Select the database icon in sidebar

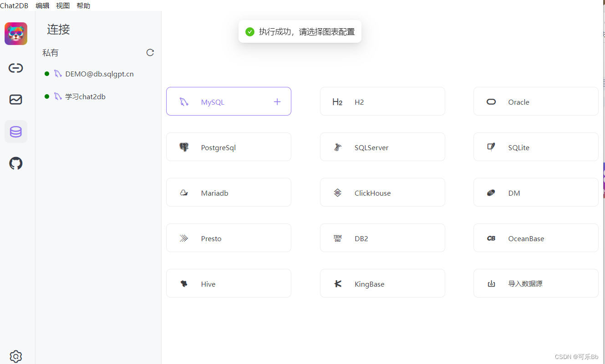click(x=16, y=132)
